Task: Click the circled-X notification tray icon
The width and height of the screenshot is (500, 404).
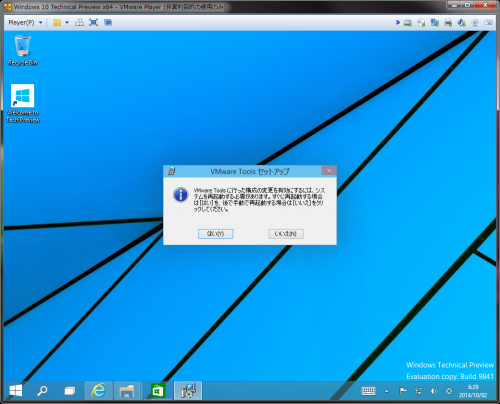Action: pyautogui.click(x=449, y=391)
